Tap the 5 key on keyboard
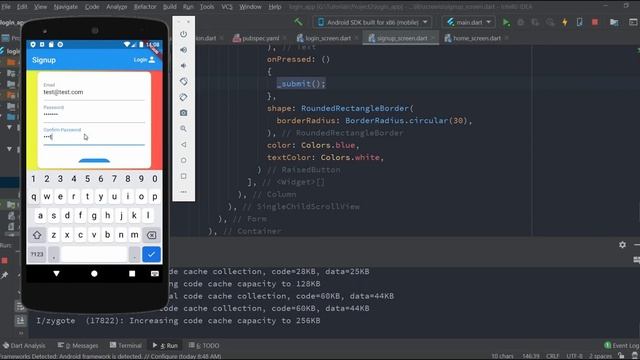Image resolution: width=640 pixels, height=360 pixels. pyautogui.click(x=87, y=179)
